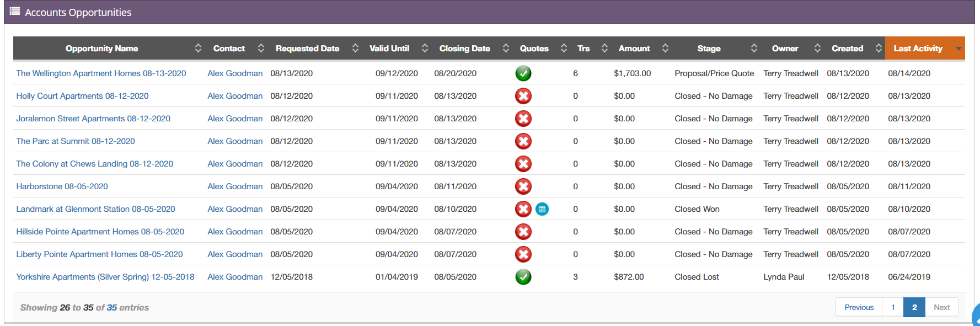
Task: Click Terry Treadwell in the Wellington row
Action: tap(791, 73)
